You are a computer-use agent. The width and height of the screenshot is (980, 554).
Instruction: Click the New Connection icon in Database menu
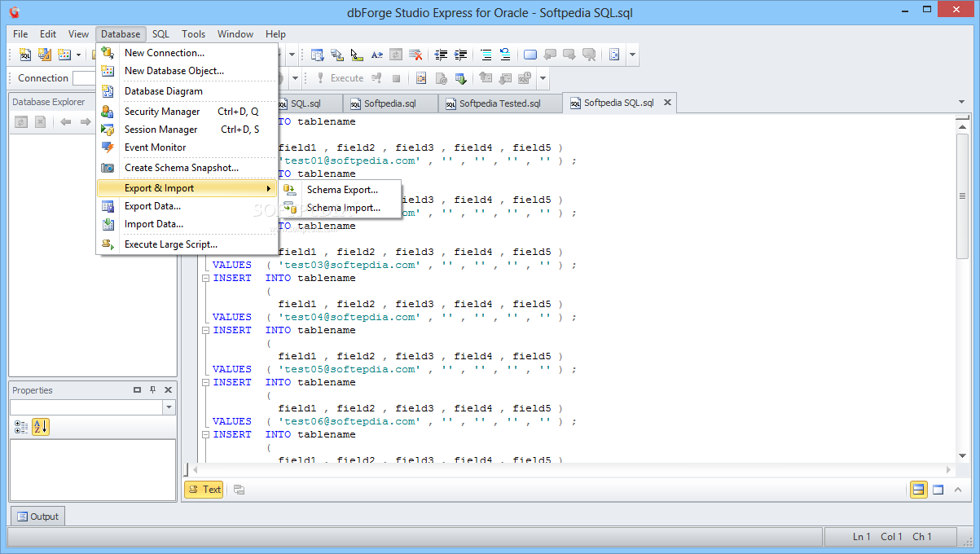pyautogui.click(x=108, y=53)
